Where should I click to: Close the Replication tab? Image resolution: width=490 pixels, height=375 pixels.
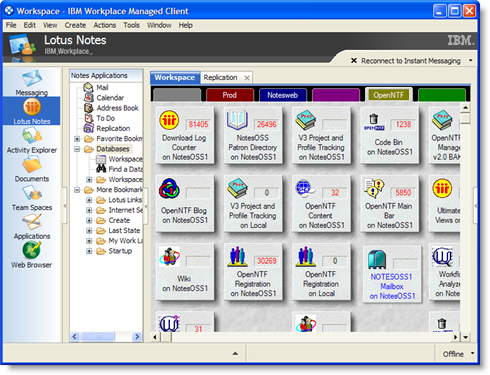(x=247, y=78)
